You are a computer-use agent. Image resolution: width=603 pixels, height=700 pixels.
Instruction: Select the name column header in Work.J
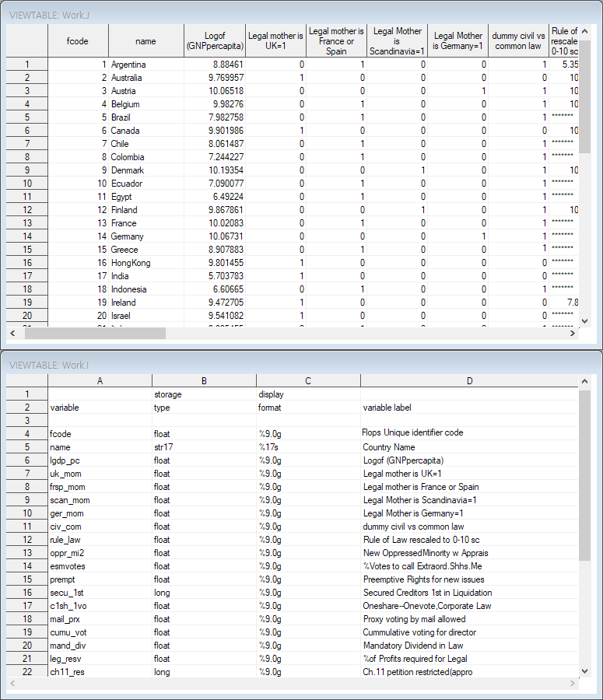(x=146, y=41)
